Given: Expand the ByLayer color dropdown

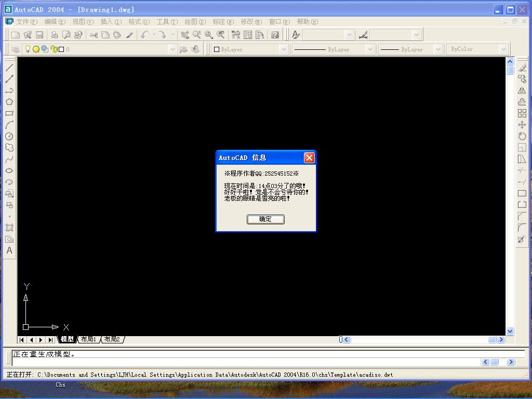Looking at the screenshot, I should point(284,49).
